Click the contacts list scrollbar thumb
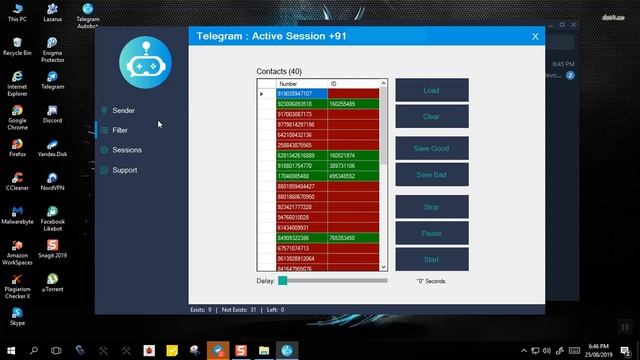 [x=383, y=126]
